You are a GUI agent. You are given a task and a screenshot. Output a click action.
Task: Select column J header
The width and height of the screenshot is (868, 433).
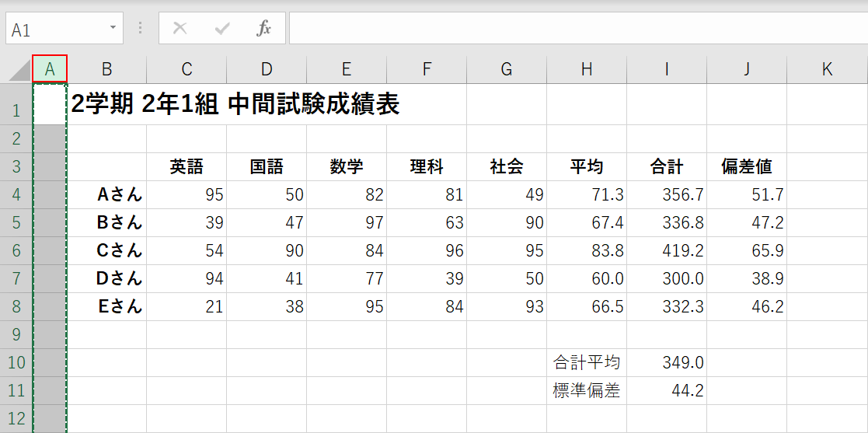pyautogui.click(x=747, y=68)
